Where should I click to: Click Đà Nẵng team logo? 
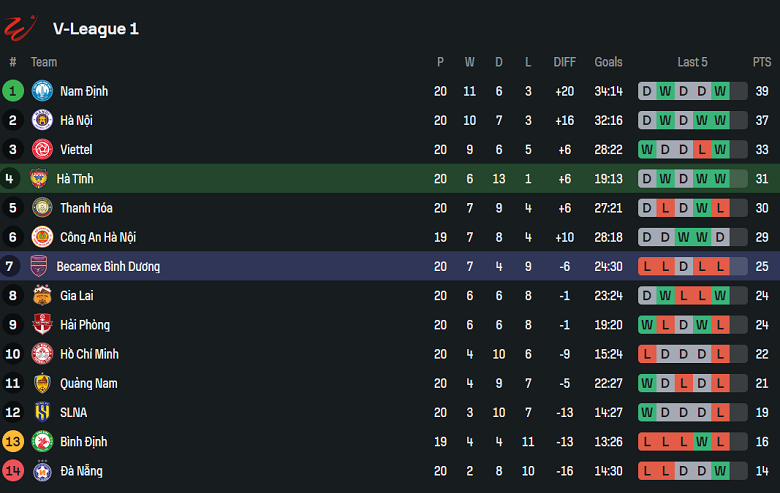point(42,471)
